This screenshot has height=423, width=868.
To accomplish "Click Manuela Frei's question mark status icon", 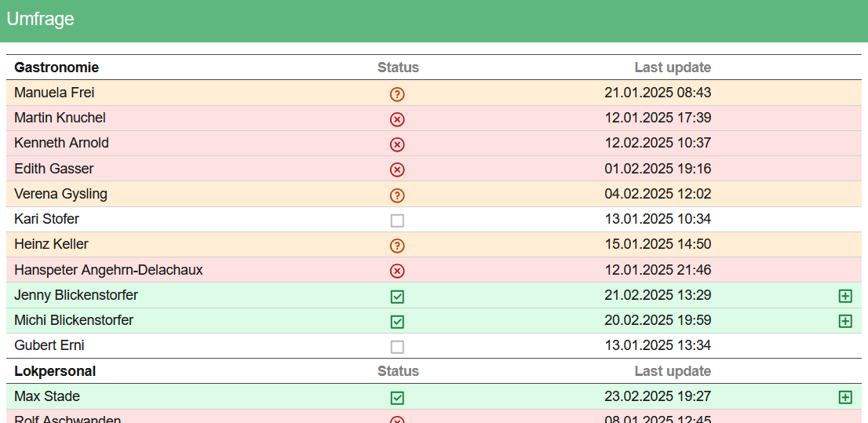I will [x=397, y=94].
